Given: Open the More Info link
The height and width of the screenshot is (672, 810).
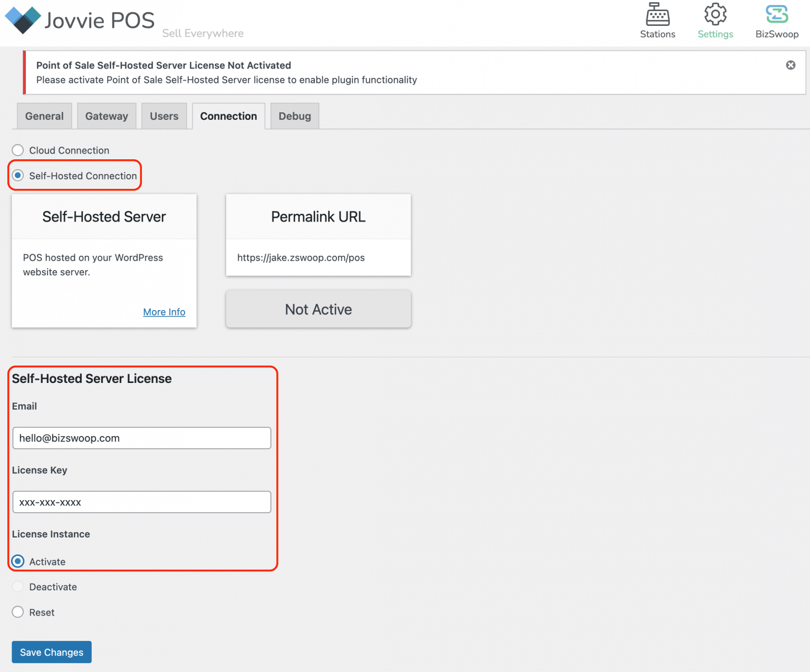Looking at the screenshot, I should (x=164, y=312).
